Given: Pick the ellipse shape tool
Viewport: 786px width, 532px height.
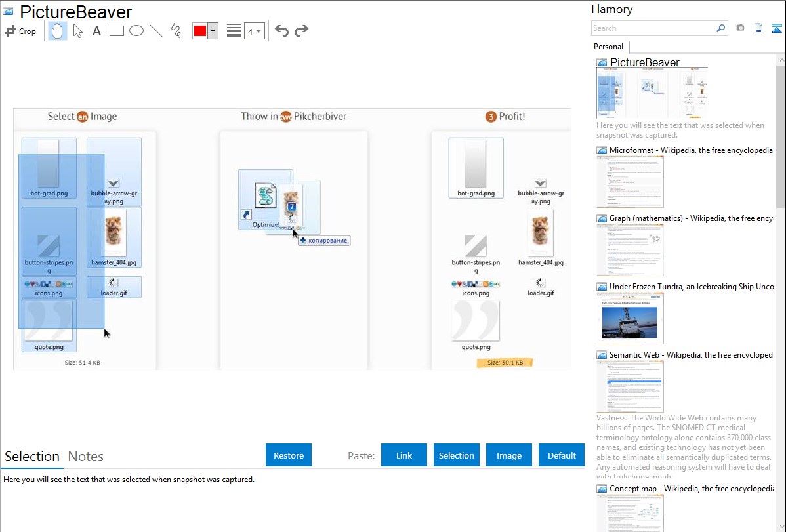Looking at the screenshot, I should coord(136,31).
